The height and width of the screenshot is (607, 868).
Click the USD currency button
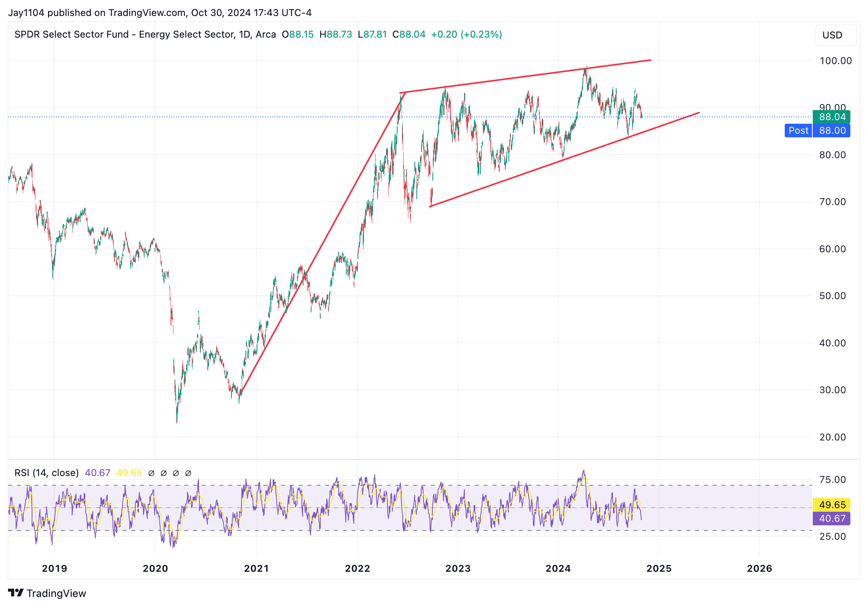tap(835, 35)
